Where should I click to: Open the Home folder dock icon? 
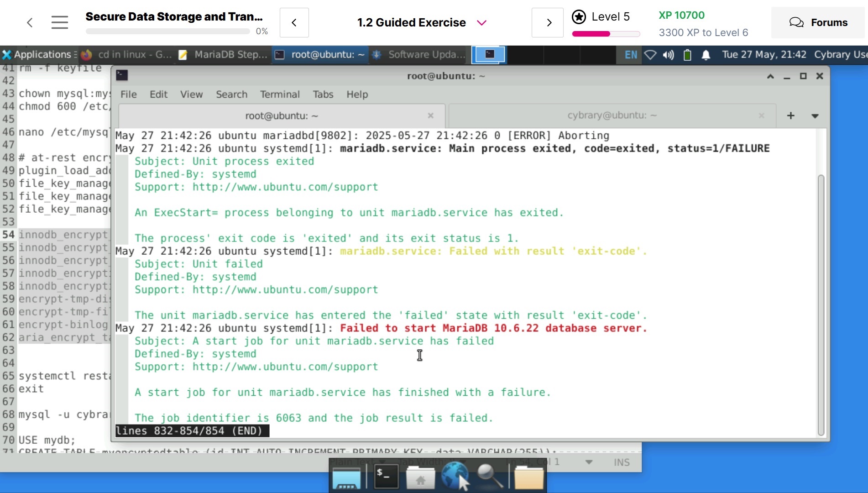point(420,477)
